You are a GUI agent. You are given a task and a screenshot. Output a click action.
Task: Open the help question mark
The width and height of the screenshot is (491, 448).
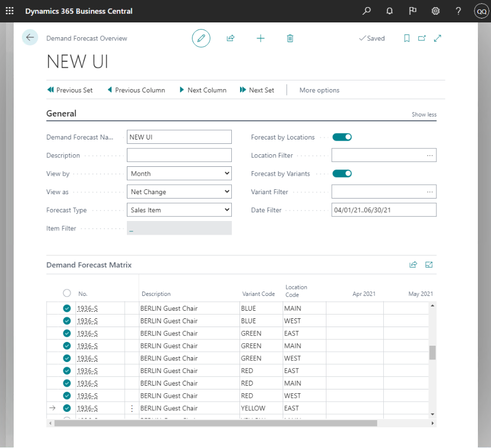458,11
